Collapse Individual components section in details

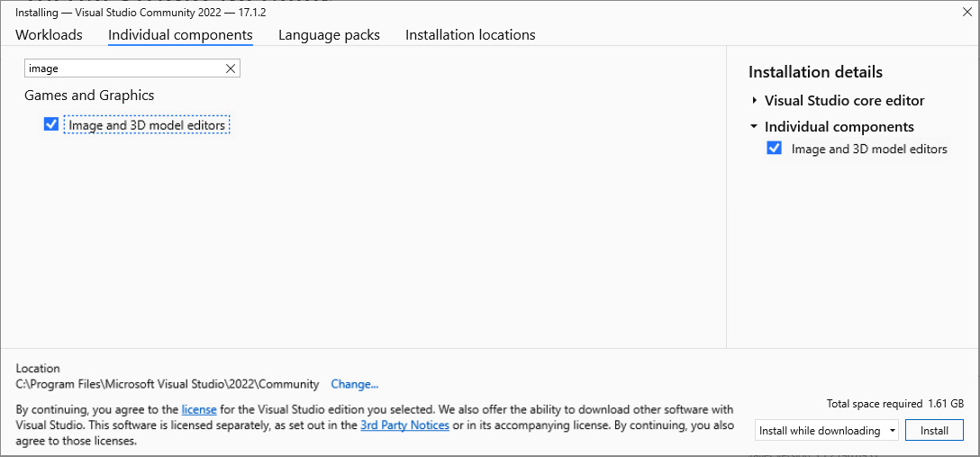[755, 127]
